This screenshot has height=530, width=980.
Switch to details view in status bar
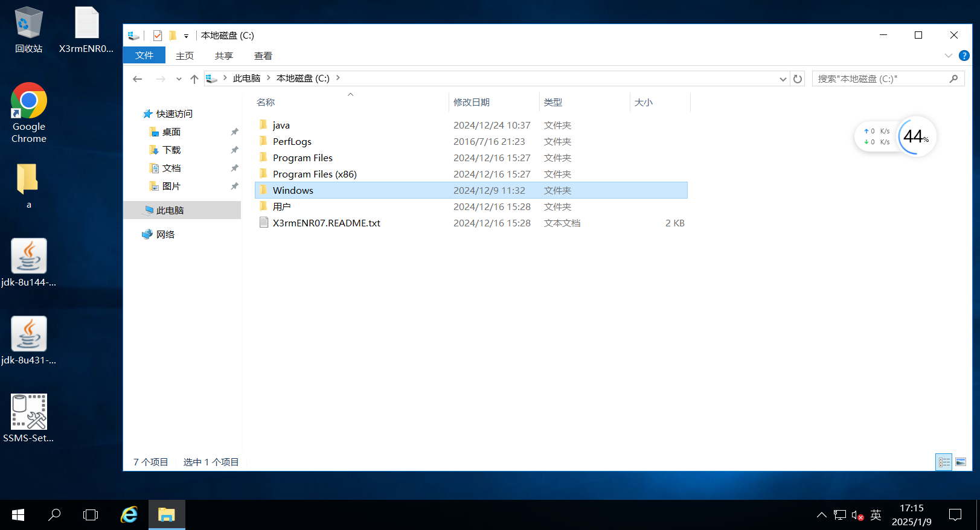pyautogui.click(x=944, y=462)
